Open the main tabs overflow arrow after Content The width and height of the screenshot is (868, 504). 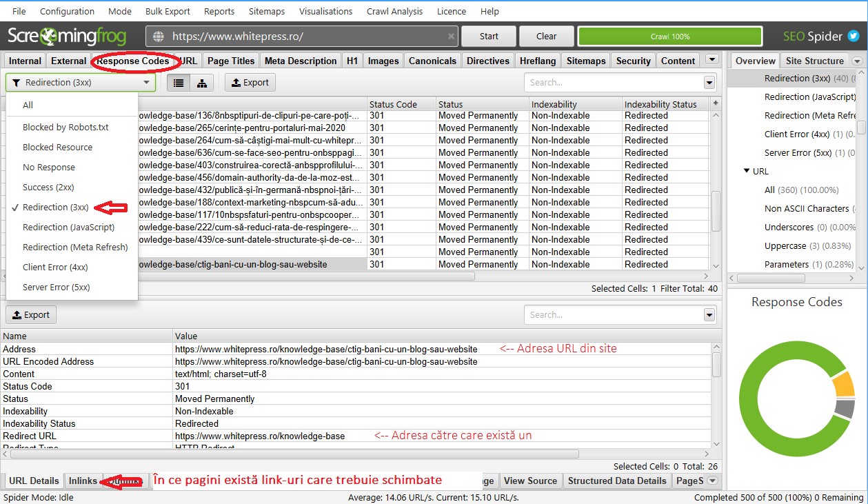711,61
